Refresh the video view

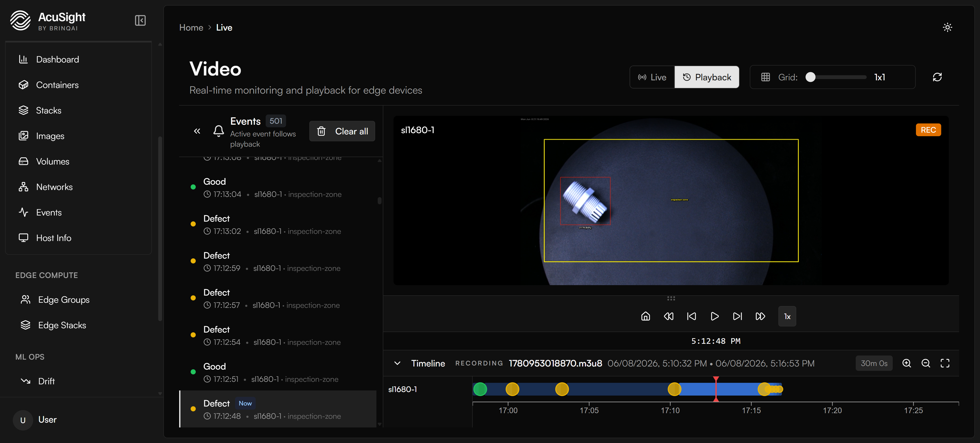pyautogui.click(x=937, y=77)
